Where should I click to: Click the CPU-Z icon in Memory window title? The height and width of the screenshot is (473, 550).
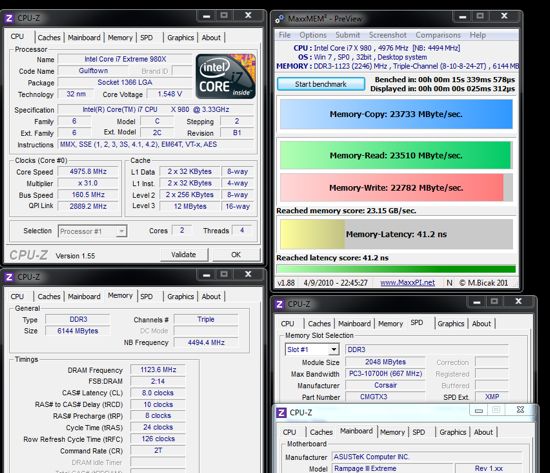[x=9, y=277]
